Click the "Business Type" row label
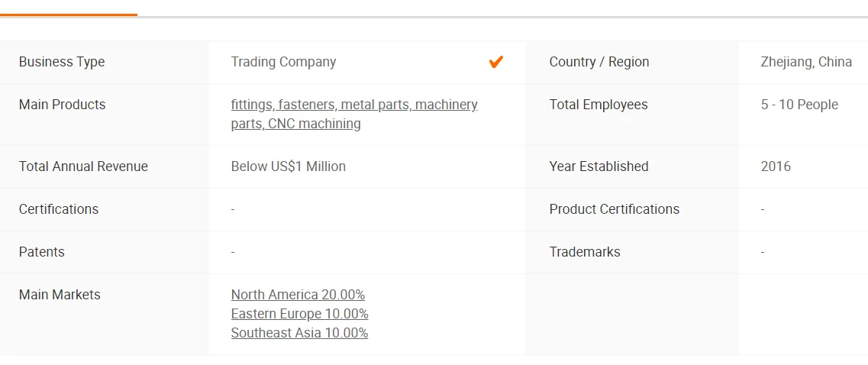The image size is (868, 365). point(62,62)
